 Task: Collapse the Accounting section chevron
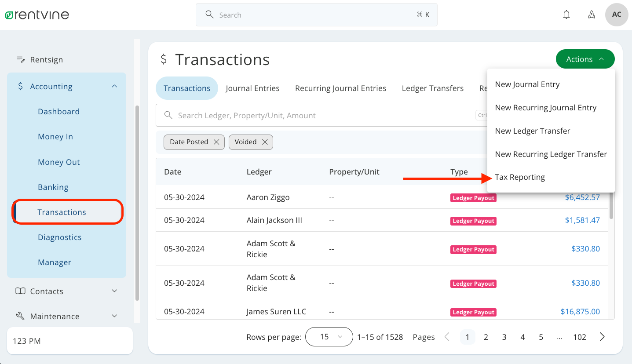114,86
